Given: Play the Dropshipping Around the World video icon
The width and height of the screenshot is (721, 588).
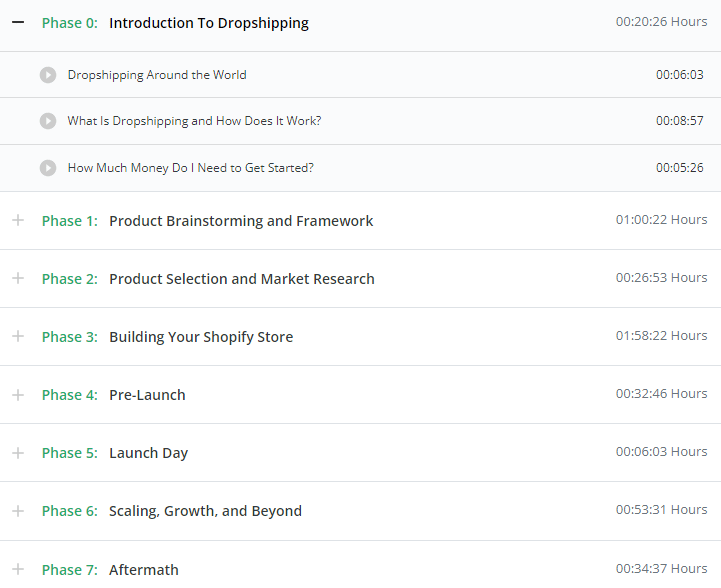Looking at the screenshot, I should coord(48,75).
